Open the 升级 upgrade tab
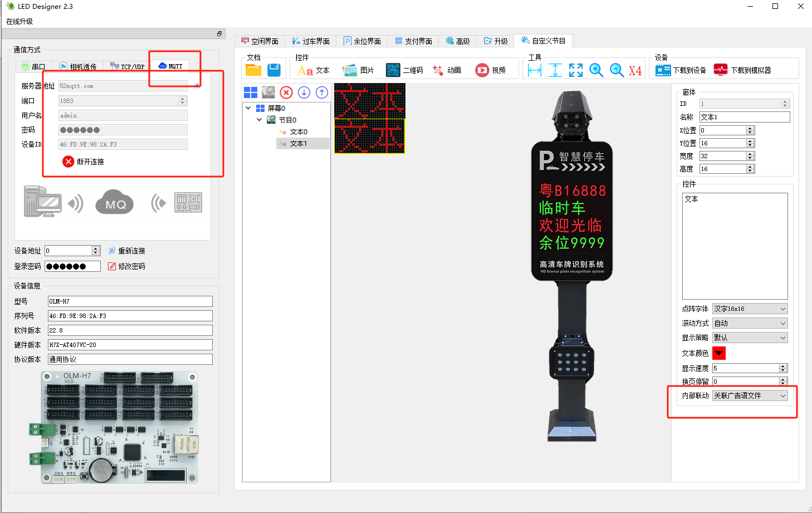812x513 pixels. 496,41
